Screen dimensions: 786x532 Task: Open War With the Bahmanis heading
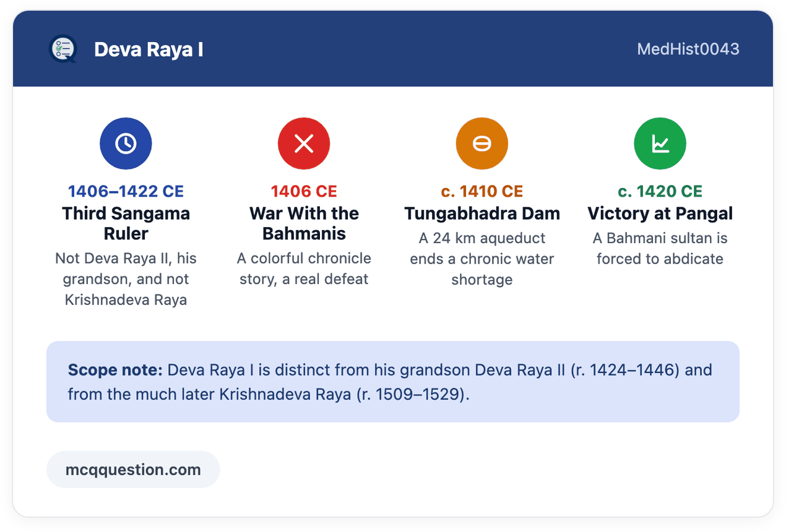pyautogui.click(x=304, y=223)
